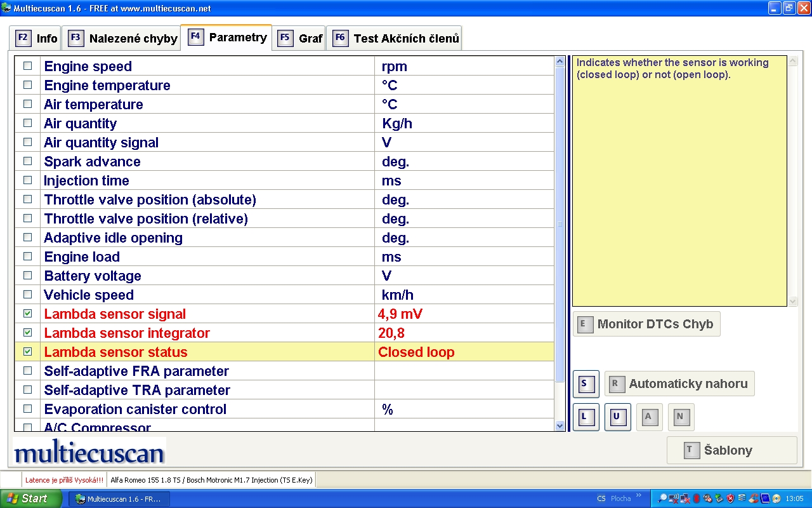Image resolution: width=812 pixels, height=508 pixels.
Task: Click the U key button
Action: [617, 417]
